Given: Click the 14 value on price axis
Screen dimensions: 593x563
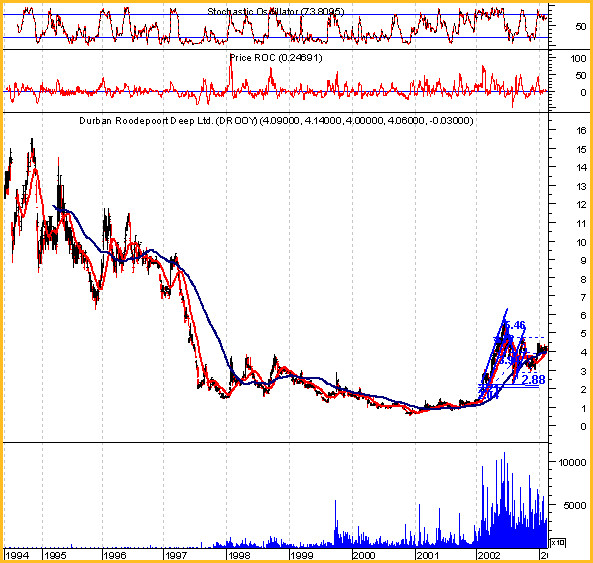Looking at the screenshot, I should pos(581,168).
